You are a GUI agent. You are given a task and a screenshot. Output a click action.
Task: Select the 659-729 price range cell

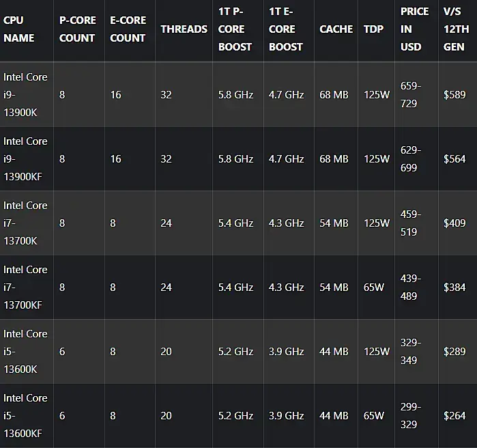point(411,94)
